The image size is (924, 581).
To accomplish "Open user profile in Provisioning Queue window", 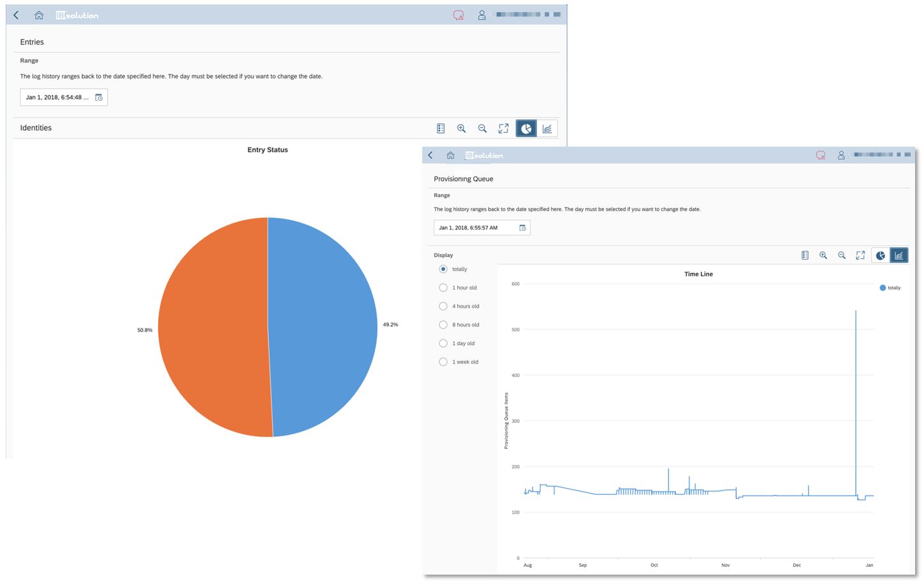I will coord(841,156).
